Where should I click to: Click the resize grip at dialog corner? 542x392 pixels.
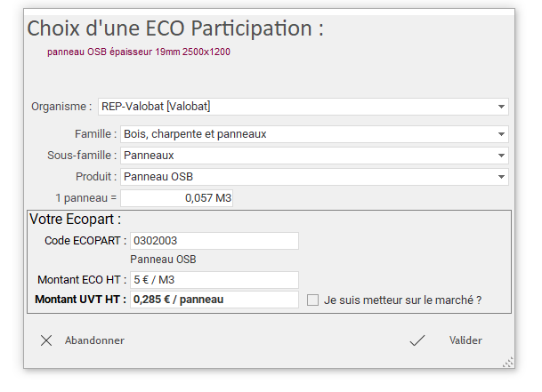point(508,363)
